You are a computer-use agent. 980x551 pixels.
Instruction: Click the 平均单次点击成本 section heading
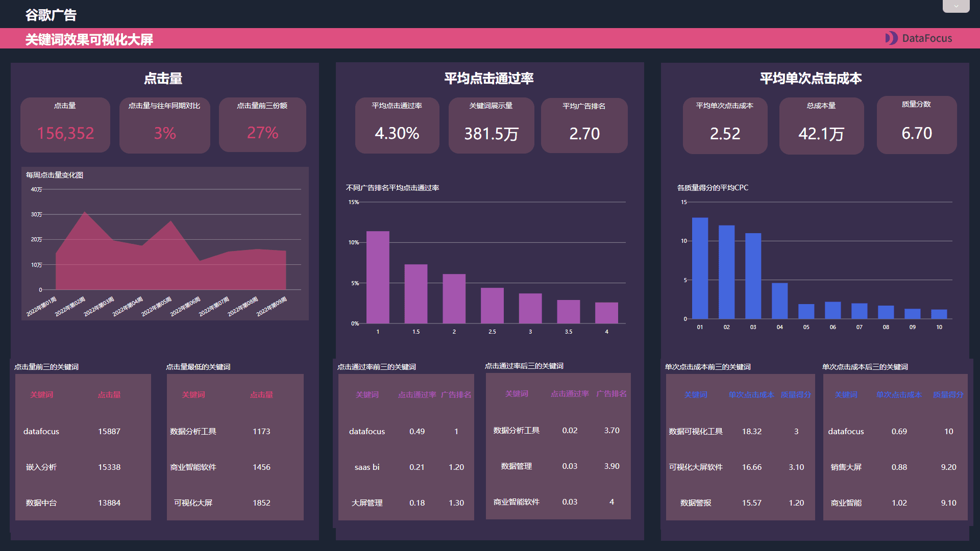811,79
